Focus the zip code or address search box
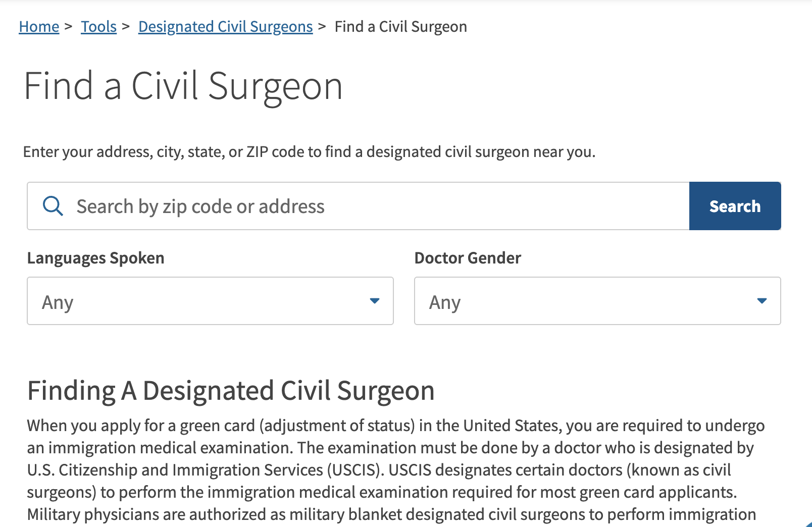 point(358,206)
